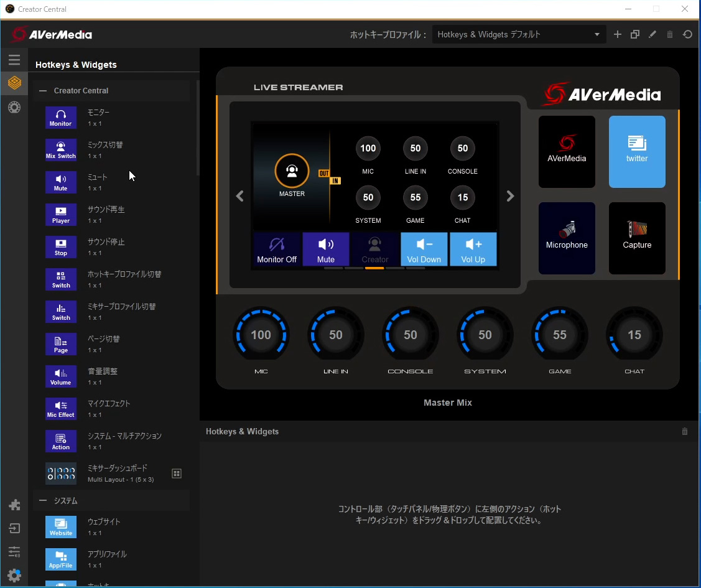Click the GAME knob with blue ring

[x=560, y=335]
